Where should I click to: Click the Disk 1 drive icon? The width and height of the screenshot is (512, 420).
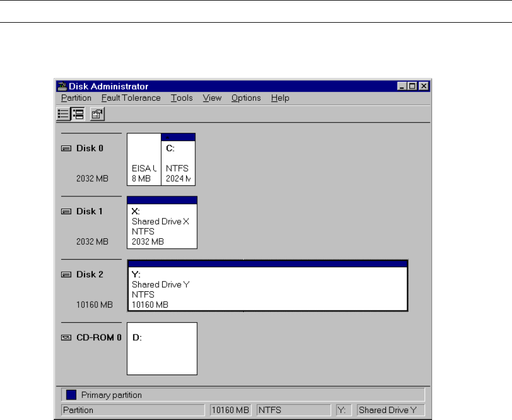coord(66,211)
